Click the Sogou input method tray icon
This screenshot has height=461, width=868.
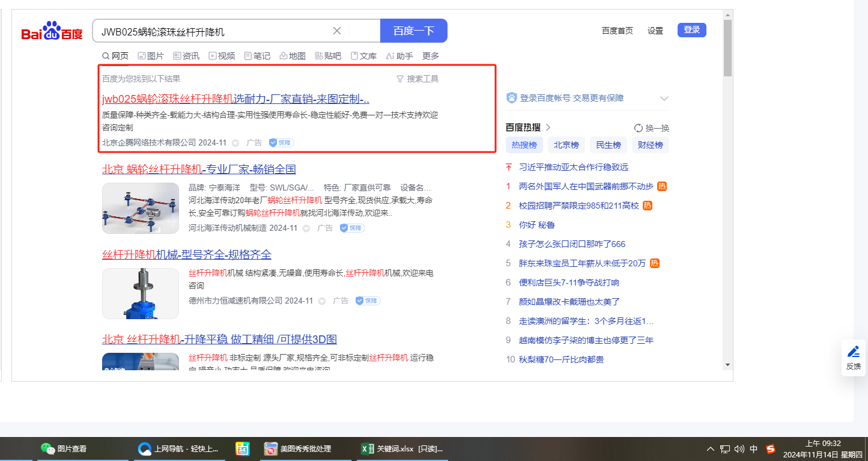click(x=771, y=449)
